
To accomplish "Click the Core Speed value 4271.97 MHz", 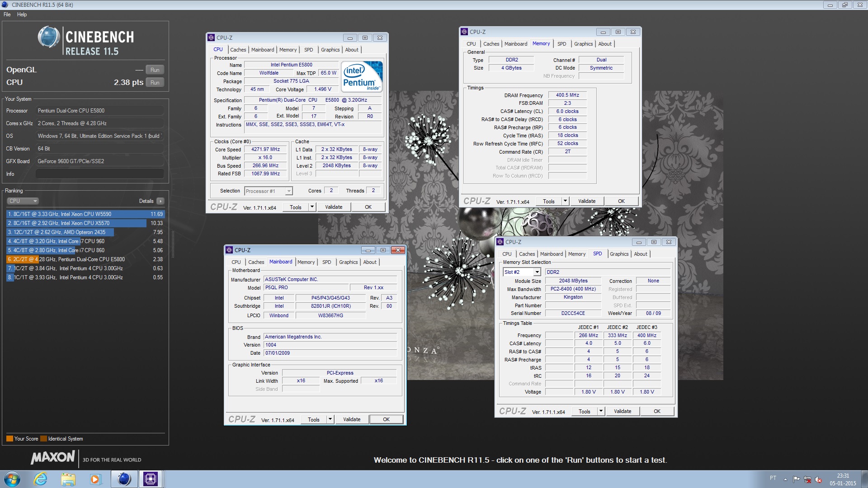I will pos(265,150).
